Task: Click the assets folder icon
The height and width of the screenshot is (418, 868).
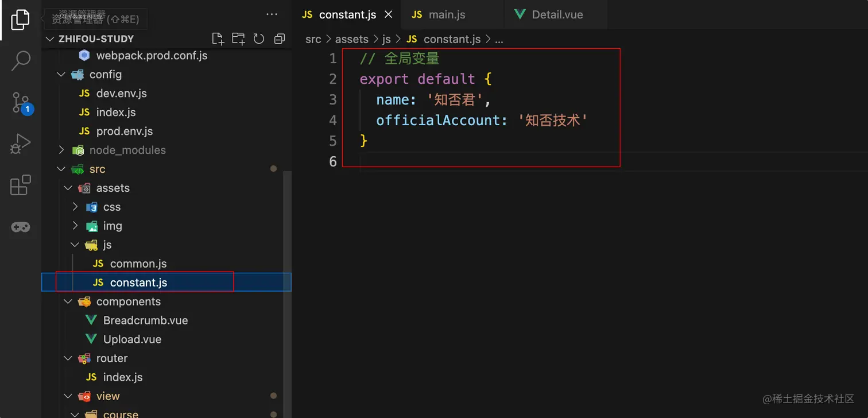Action: pos(84,188)
